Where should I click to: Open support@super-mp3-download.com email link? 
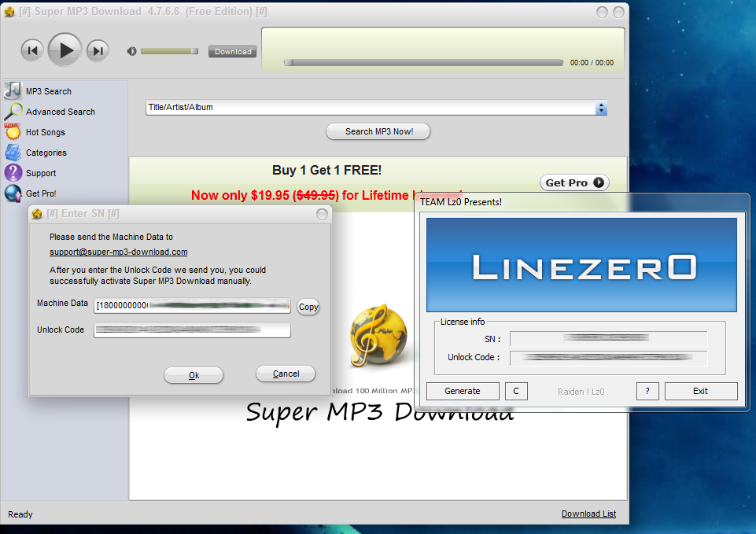119,252
